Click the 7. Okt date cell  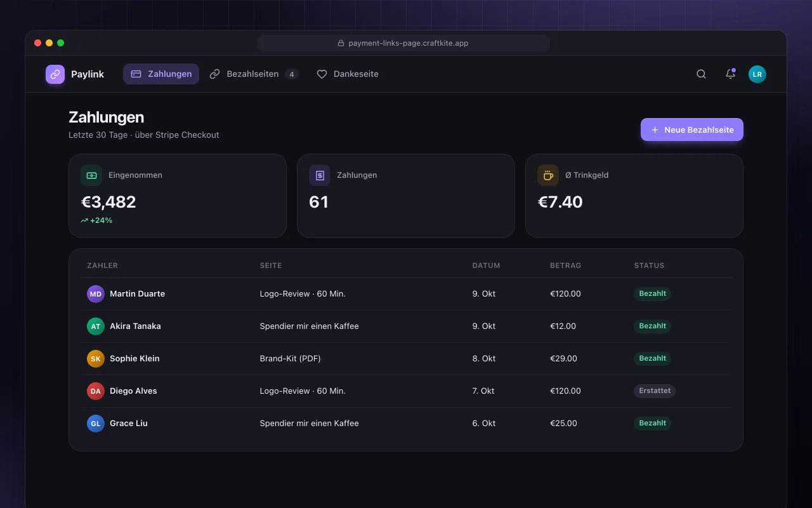[x=483, y=391]
